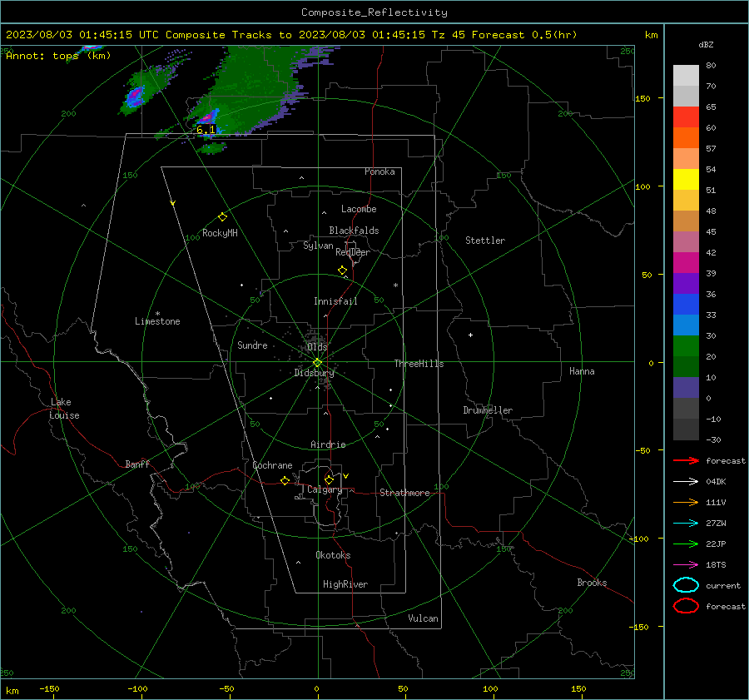Click the white 04DK arrow icon
This screenshot has width=749, height=700.
click(x=686, y=481)
